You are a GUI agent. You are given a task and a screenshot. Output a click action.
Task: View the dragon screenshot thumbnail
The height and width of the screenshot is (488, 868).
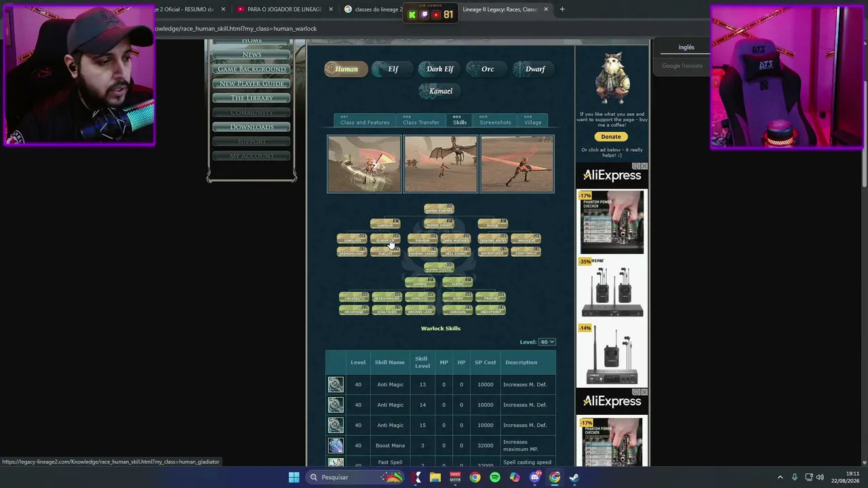(441, 164)
